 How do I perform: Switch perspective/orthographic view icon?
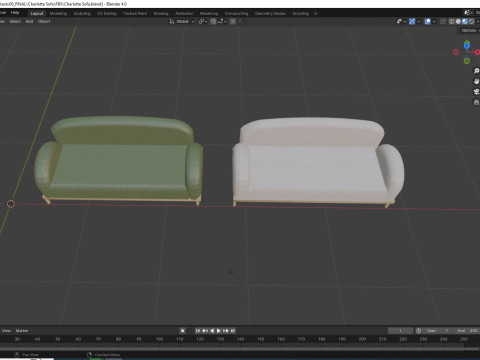point(476,102)
